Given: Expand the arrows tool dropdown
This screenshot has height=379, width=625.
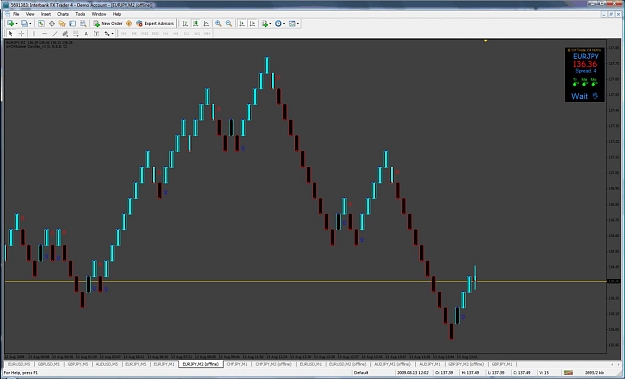Looking at the screenshot, I should tap(113, 33).
